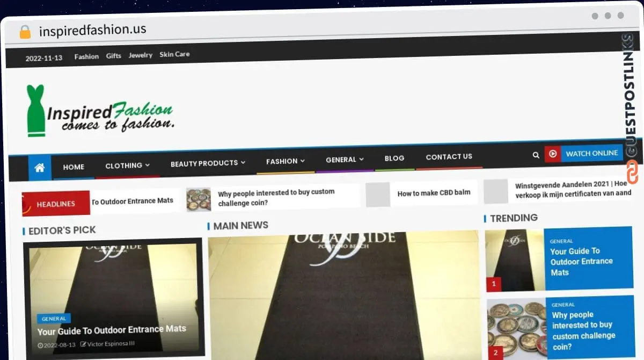Open trending 'Your Guide To Outdoor Entrance Mats'
Image resolution: width=644 pixels, height=360 pixels.
point(581,262)
